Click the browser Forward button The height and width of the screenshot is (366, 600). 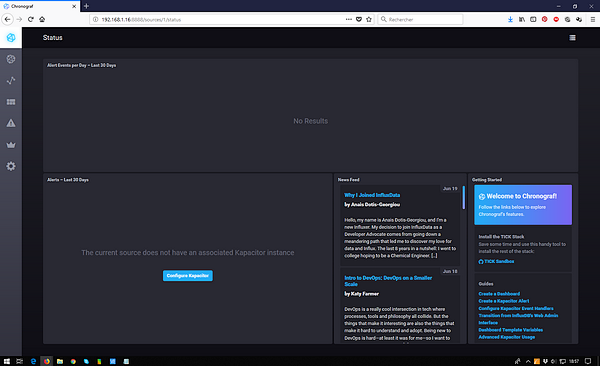[x=19, y=19]
